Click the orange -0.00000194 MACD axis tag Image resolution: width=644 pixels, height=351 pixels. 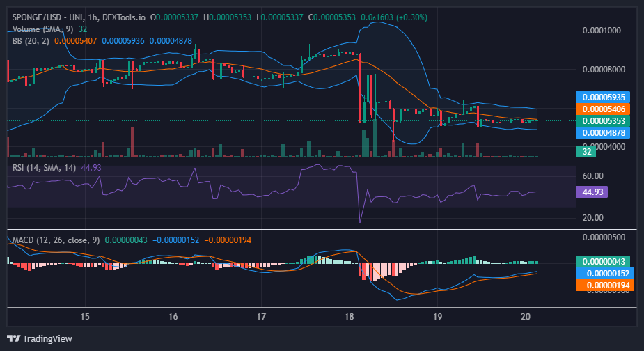pos(605,286)
